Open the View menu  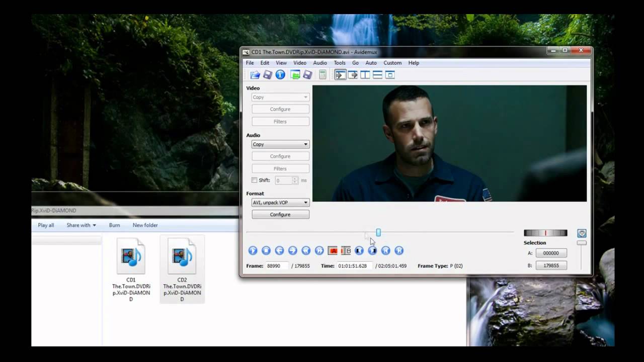[x=281, y=63]
